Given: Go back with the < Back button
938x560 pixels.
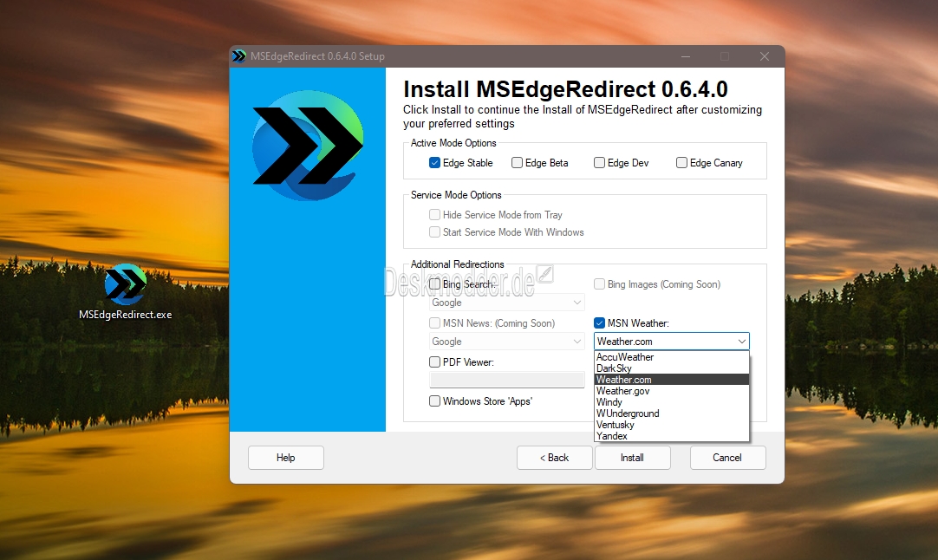Looking at the screenshot, I should click(555, 458).
